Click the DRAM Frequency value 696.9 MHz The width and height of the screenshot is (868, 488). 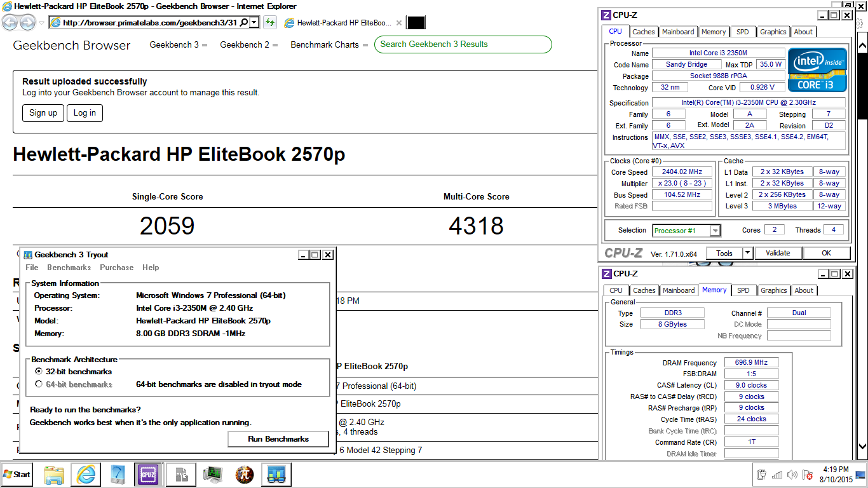[751, 363]
